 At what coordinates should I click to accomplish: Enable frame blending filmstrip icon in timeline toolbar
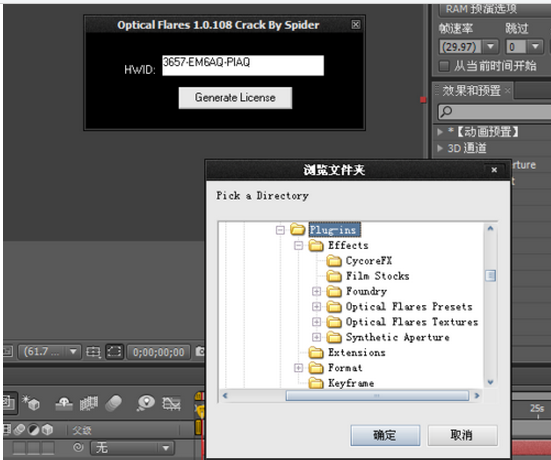tap(89, 403)
